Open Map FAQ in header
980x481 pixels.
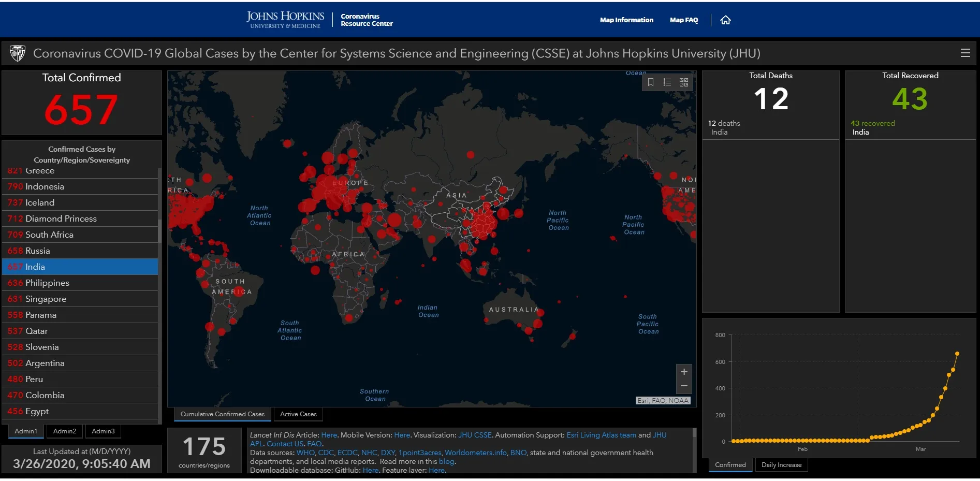tap(684, 20)
